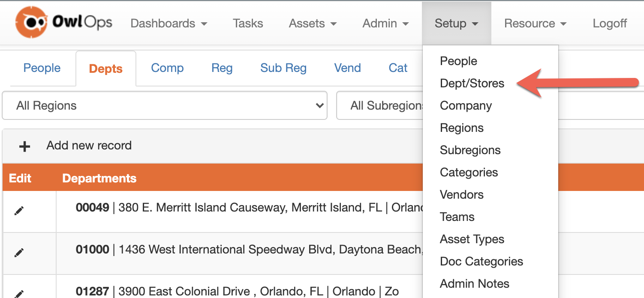Choose Asset Types in Setup menu
Viewport: 644px width, 298px height.
(472, 239)
